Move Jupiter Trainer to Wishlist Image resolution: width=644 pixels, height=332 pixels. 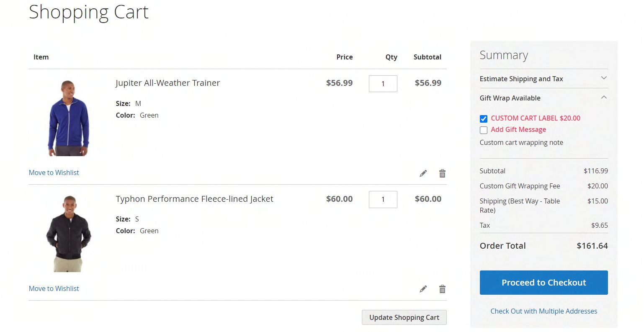[54, 172]
